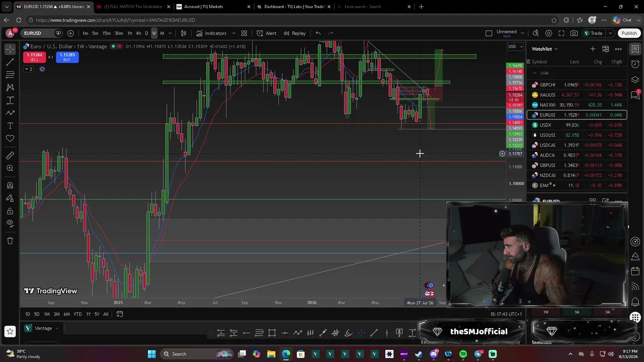Click the Publish button
Screen dimensions: 644x362
(x=629, y=33)
